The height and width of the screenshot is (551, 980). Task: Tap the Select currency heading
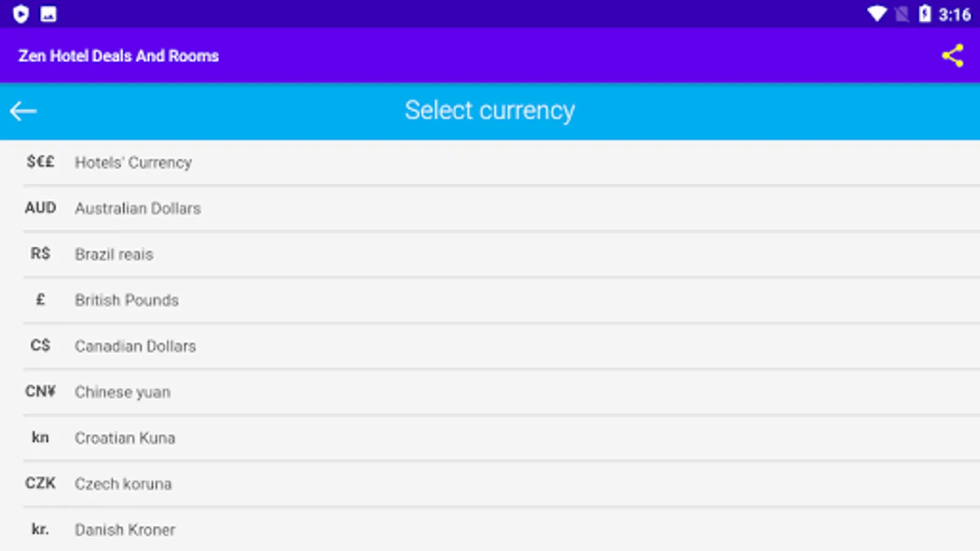point(489,111)
